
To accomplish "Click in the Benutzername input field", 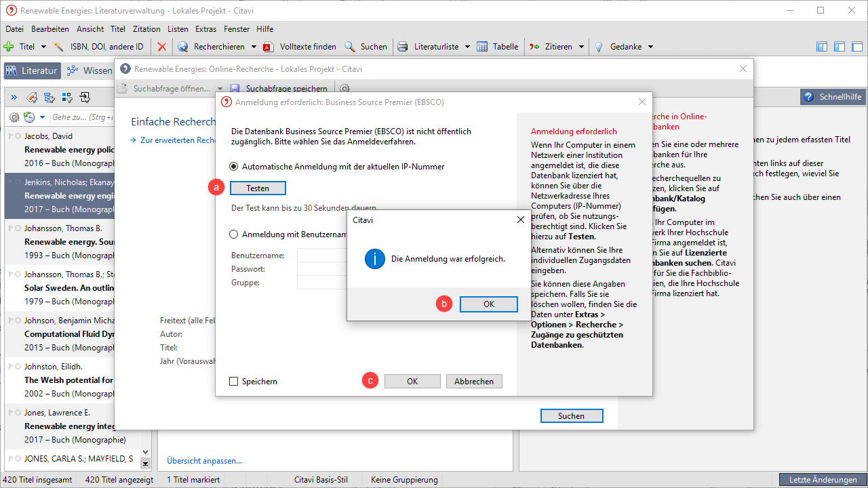I will 322,256.
